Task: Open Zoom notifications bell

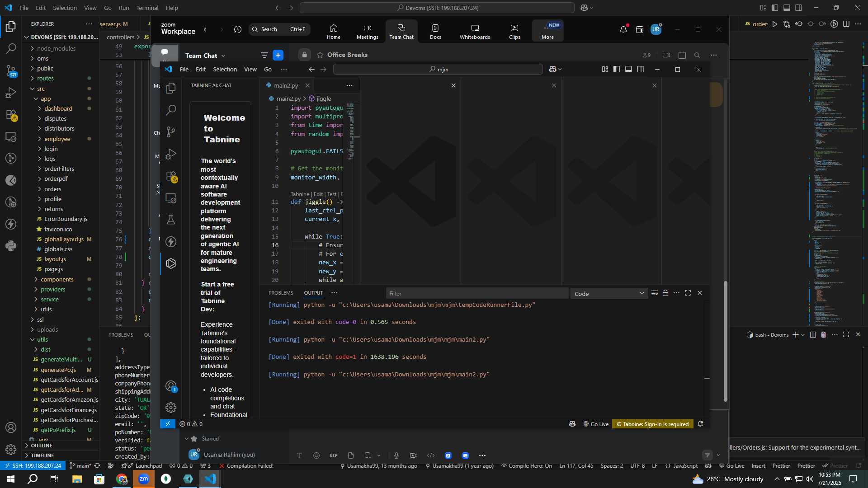Action: pos(623,29)
